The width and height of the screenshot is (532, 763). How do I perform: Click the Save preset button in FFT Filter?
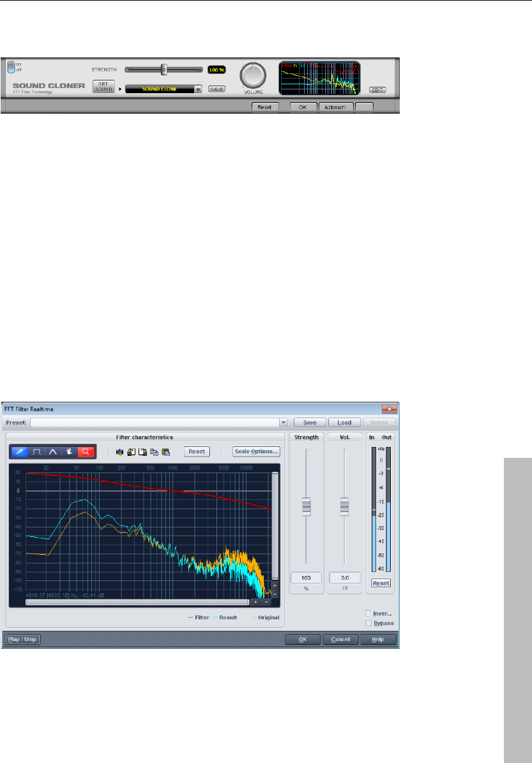tap(310, 423)
